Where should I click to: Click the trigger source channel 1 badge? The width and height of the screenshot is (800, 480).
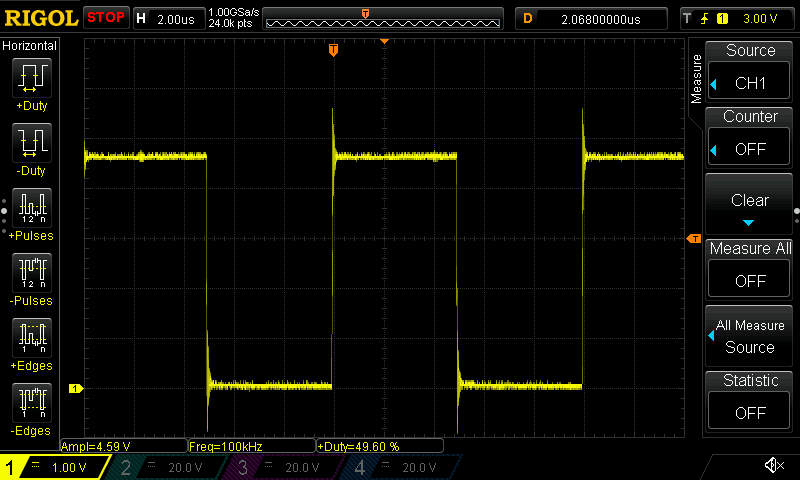click(x=722, y=19)
